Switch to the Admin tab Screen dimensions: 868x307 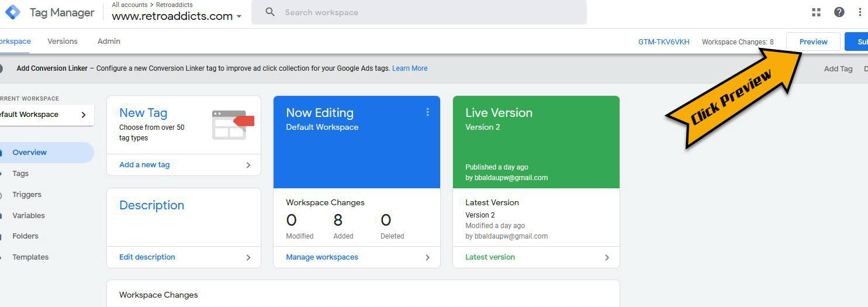[x=109, y=42]
